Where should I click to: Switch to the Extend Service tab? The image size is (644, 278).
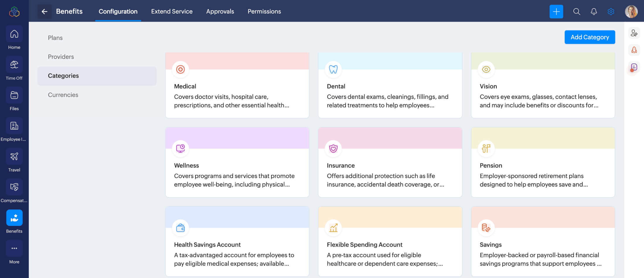[172, 11]
